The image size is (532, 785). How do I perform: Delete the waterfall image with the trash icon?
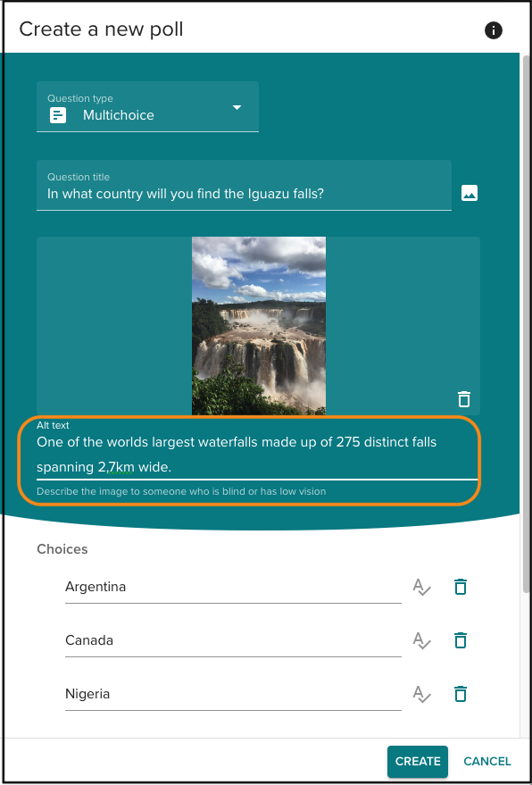464,399
